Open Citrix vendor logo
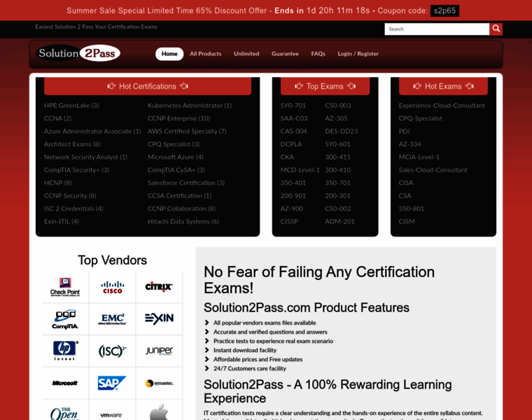The image size is (532, 420). (x=159, y=287)
